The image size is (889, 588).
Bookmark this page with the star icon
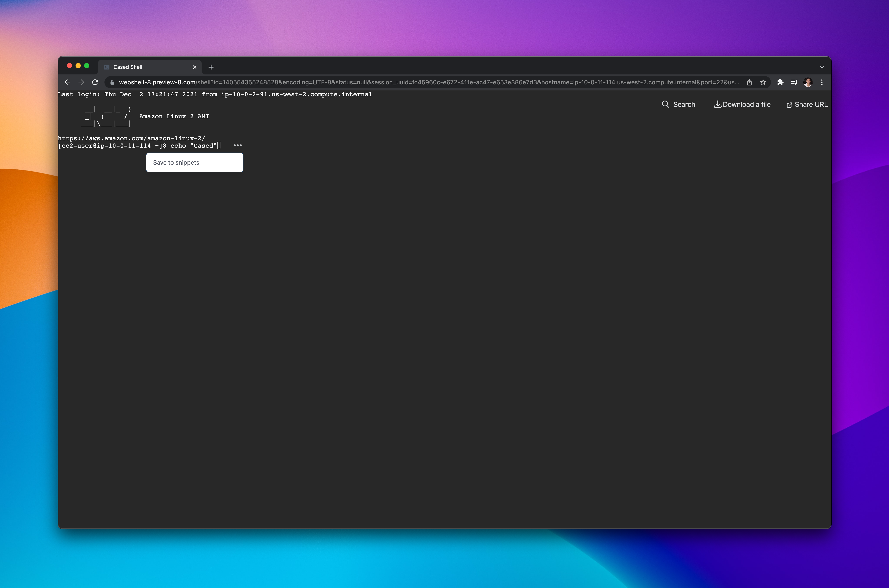pos(763,82)
